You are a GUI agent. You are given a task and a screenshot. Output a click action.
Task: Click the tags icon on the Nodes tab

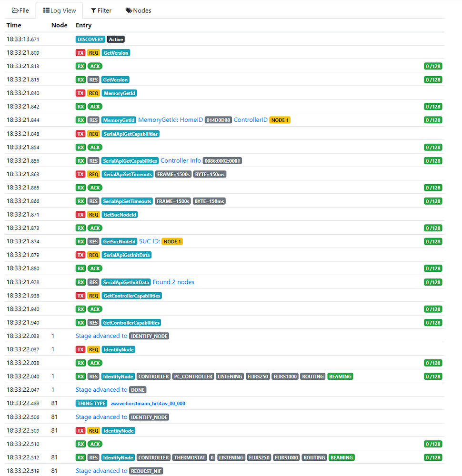coord(128,10)
